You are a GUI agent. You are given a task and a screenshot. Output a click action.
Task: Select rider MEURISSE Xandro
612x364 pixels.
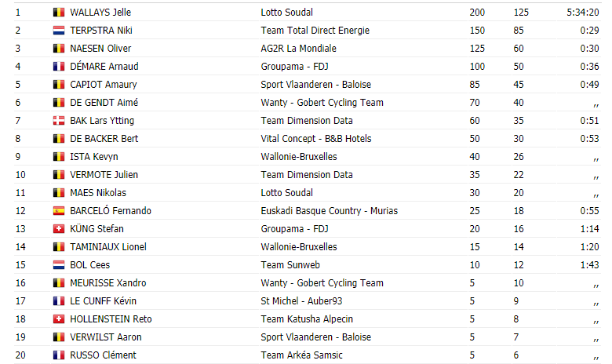(108, 283)
